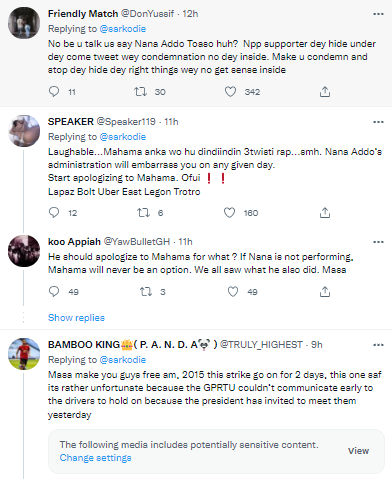Retweet SPEAKER's tweet
Image resolution: width=392 pixels, height=479 pixels.
144,212
